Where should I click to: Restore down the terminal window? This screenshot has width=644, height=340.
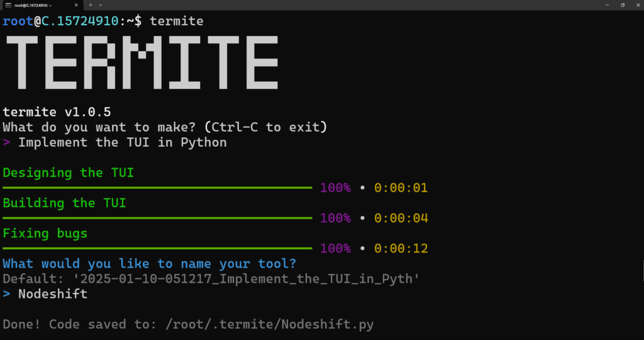(622, 5)
